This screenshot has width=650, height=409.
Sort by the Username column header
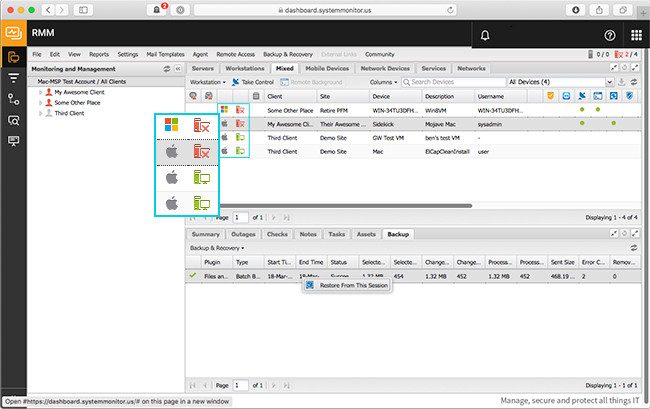500,96
